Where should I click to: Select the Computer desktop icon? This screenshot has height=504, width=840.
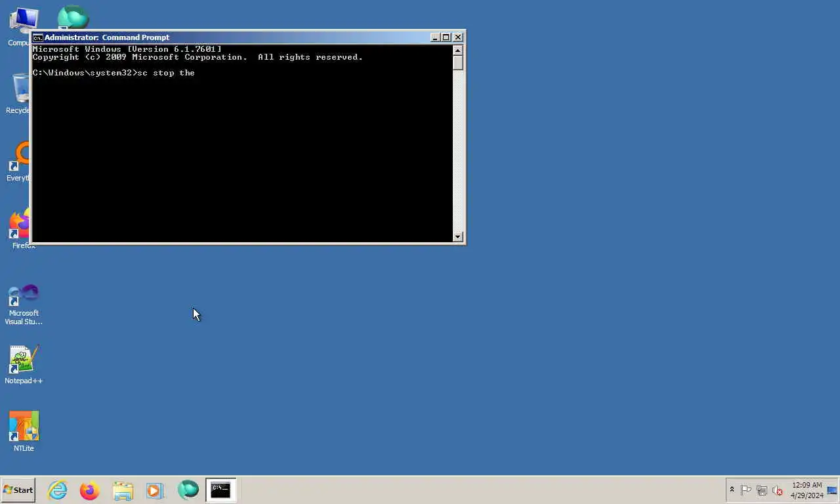click(x=18, y=26)
